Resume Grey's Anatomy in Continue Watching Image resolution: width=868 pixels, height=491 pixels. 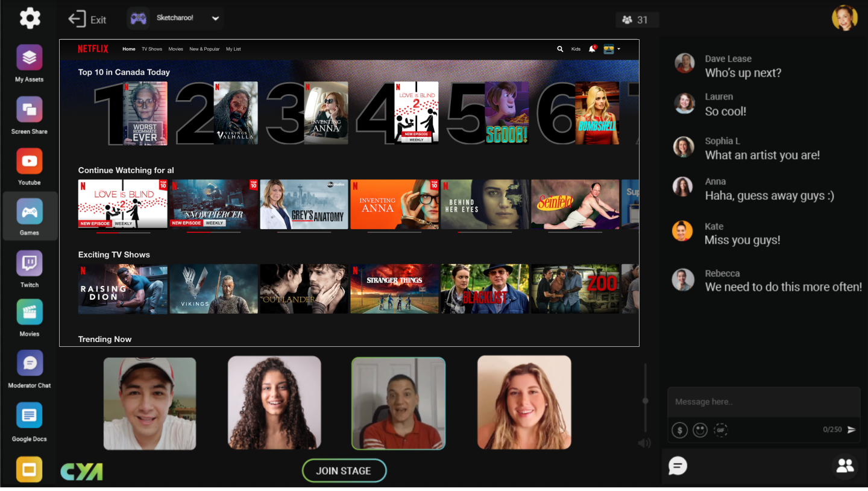(x=304, y=204)
